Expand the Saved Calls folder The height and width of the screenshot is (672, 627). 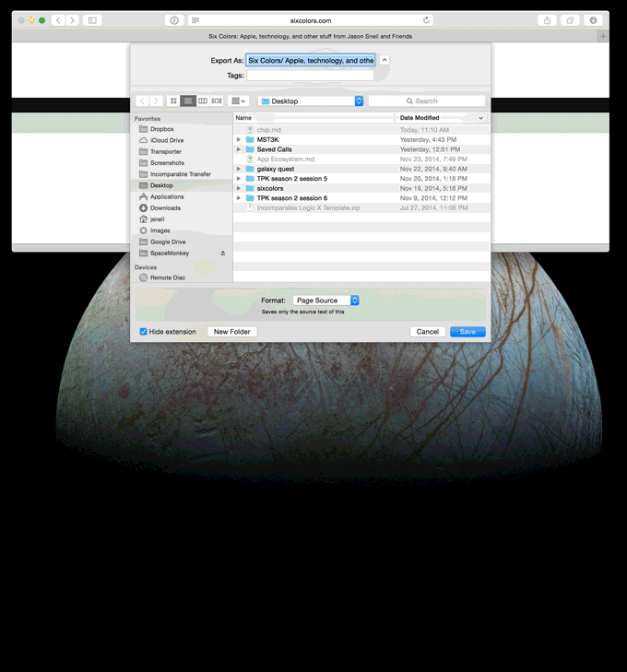[x=239, y=149]
